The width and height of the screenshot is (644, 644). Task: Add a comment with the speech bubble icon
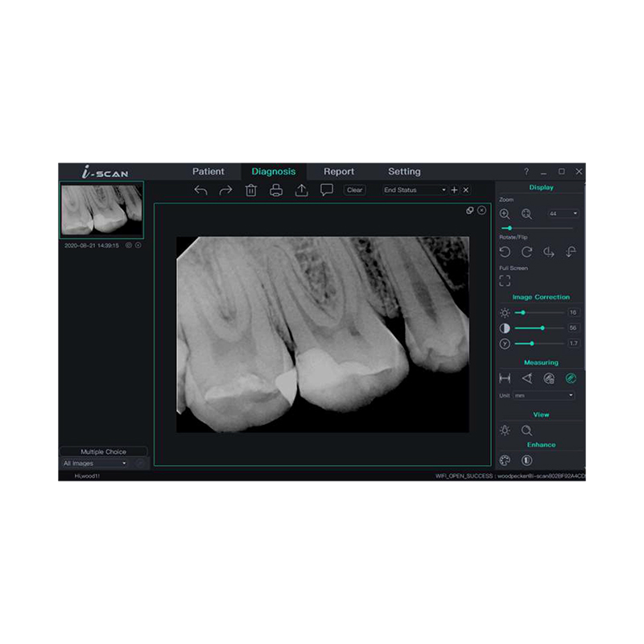point(327,190)
